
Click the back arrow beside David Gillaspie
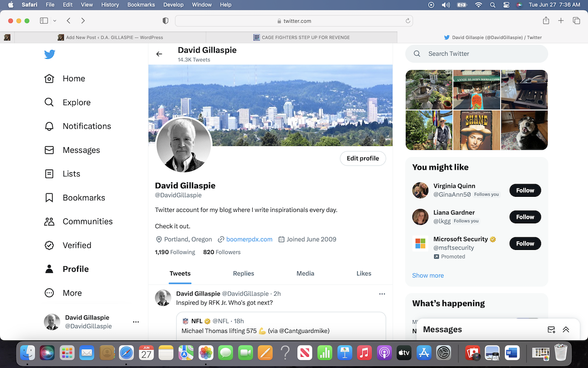pos(159,54)
